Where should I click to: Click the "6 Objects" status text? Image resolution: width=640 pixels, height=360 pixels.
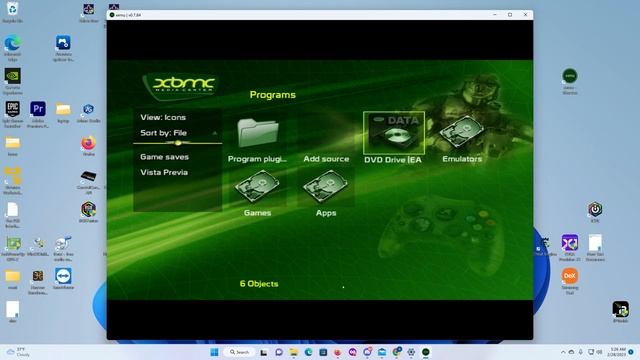click(259, 284)
